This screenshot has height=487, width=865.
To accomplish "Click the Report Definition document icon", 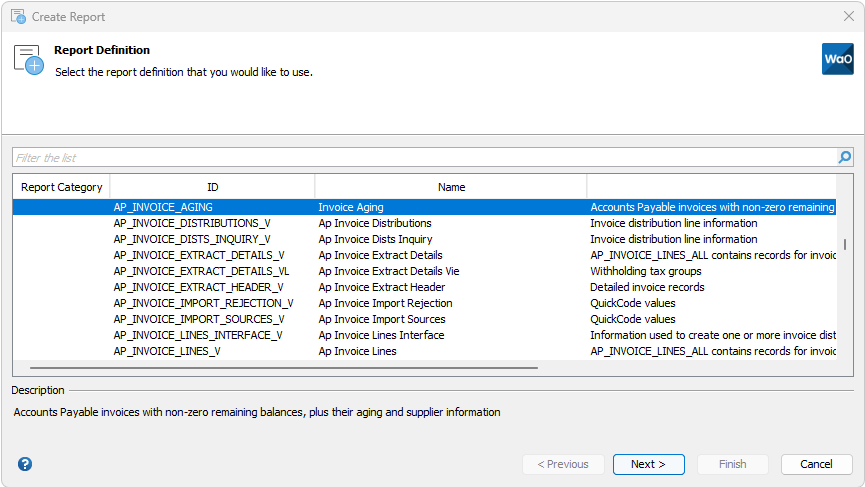I will click(x=29, y=59).
